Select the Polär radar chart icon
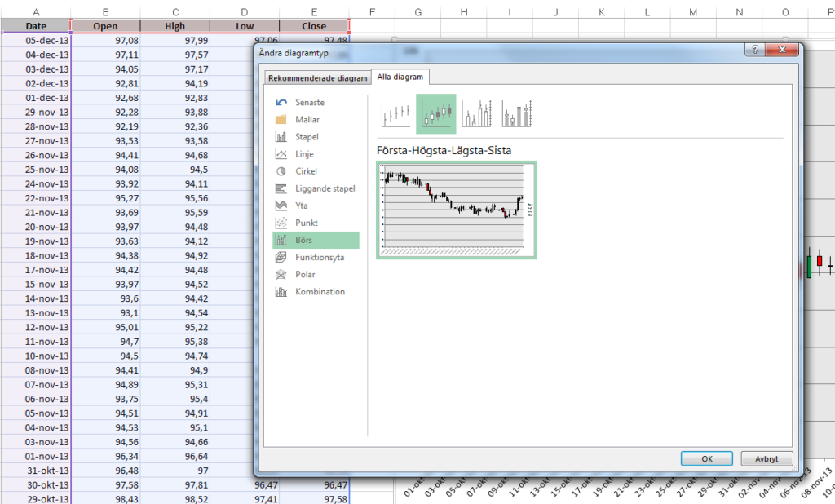This screenshot has width=835, height=504. (281, 274)
